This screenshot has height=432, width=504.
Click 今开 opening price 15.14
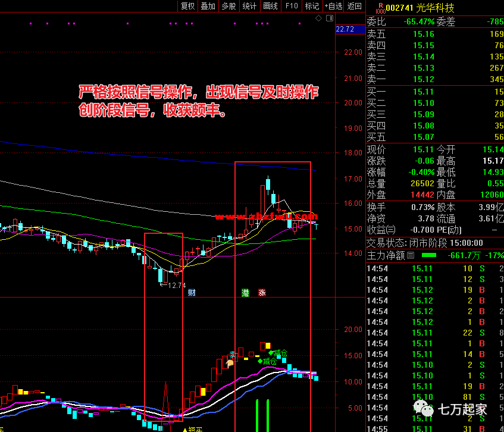[x=493, y=149]
